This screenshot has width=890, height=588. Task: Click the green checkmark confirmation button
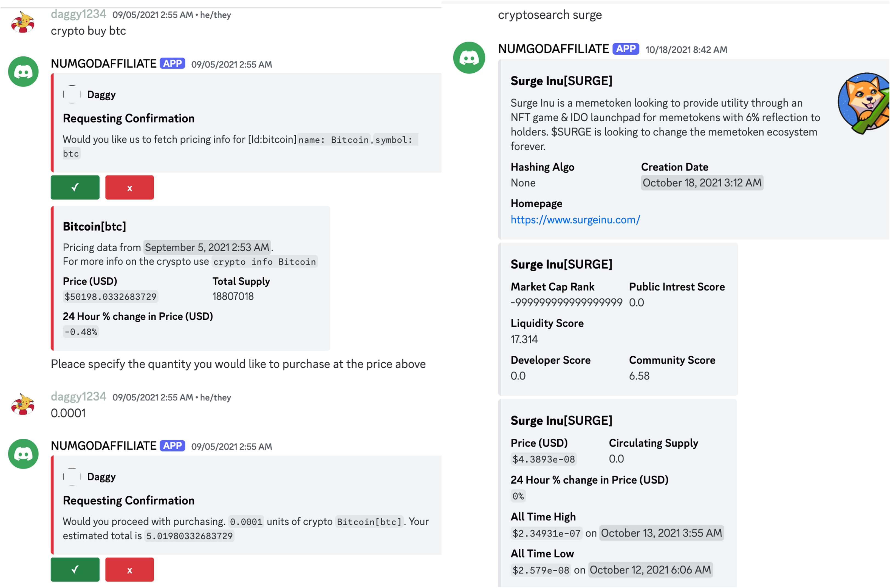[x=75, y=187]
